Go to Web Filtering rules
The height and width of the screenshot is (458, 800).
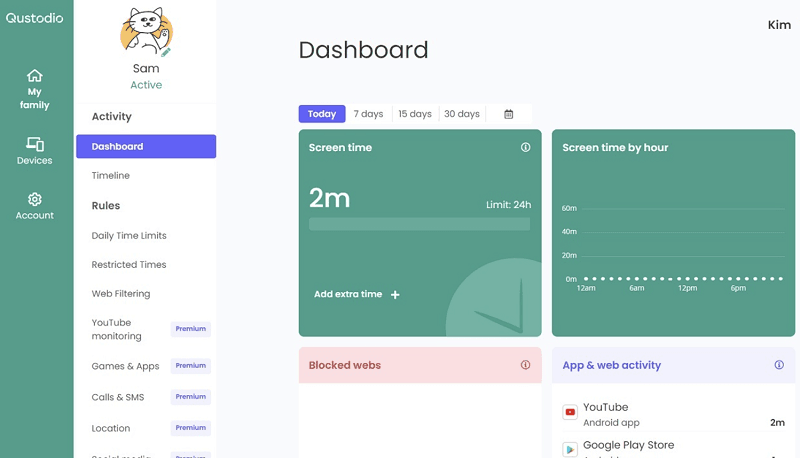[x=121, y=294]
